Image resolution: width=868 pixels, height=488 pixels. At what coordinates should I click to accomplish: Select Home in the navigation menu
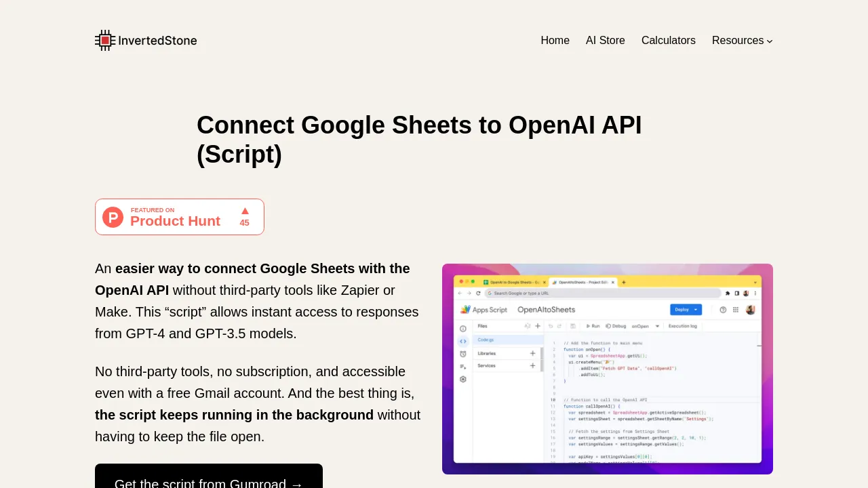(555, 41)
